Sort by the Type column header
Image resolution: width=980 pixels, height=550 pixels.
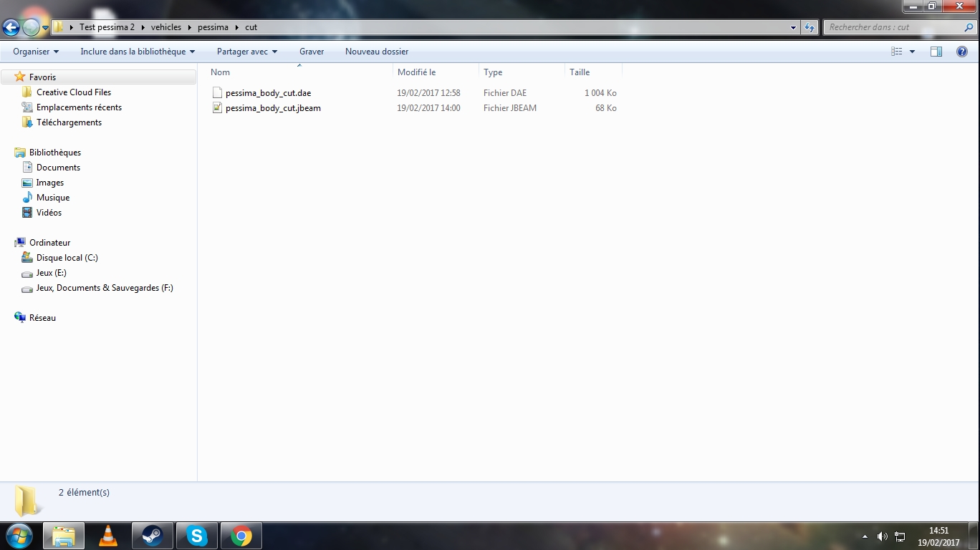point(522,72)
